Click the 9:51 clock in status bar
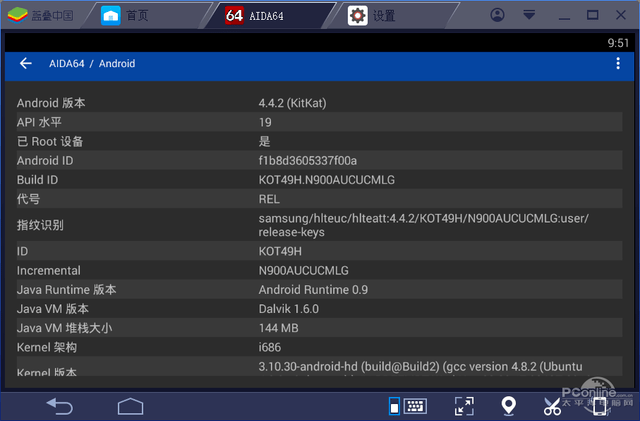This screenshot has height=421, width=640. (x=618, y=43)
